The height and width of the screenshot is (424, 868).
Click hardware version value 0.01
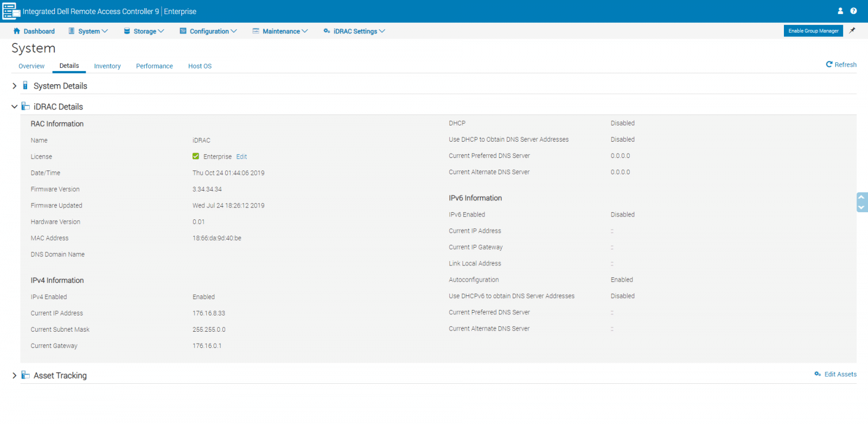click(199, 222)
